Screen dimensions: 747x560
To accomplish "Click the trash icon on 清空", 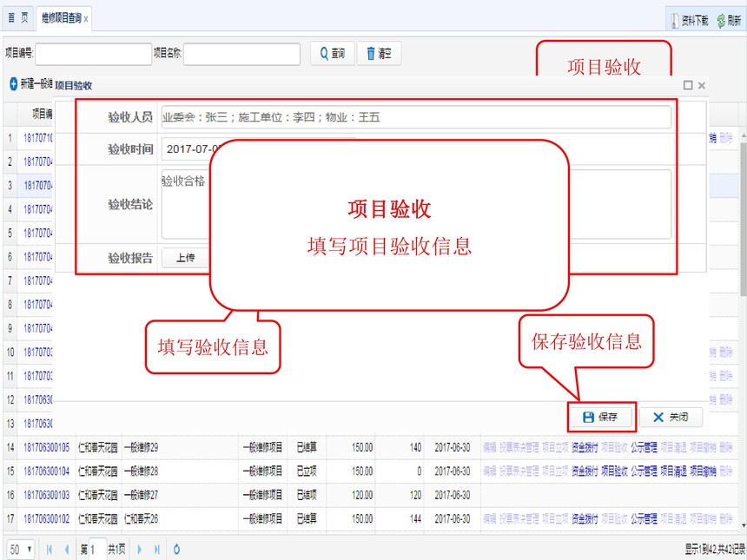I will [x=371, y=53].
